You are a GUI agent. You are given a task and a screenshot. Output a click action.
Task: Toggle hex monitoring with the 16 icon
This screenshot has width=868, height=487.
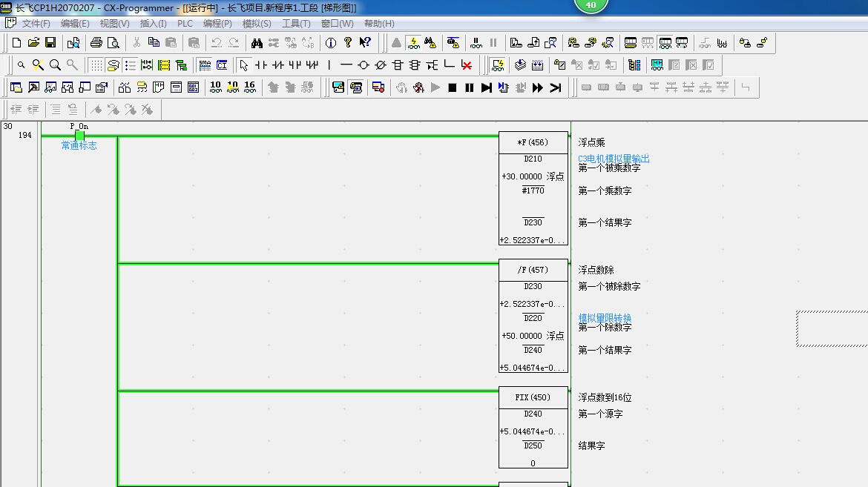click(x=250, y=87)
